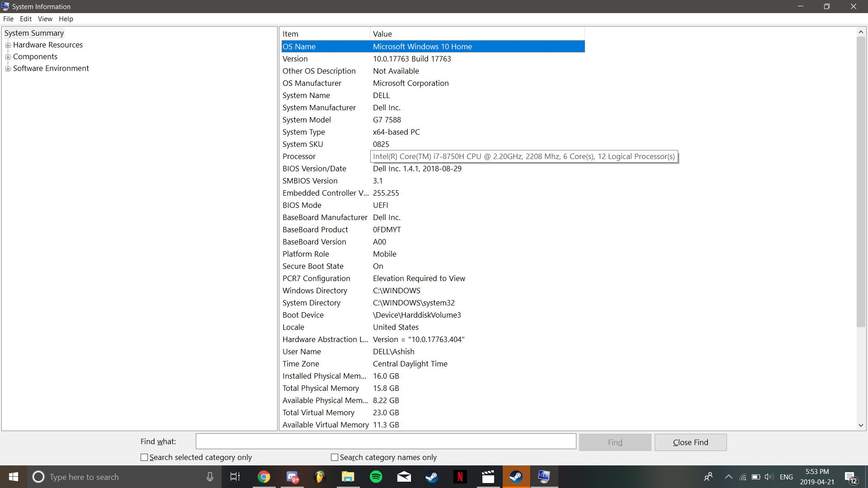Screen dimensions: 868x488
Task: Expand the Hardware Resources tree node
Action: click(x=8, y=45)
